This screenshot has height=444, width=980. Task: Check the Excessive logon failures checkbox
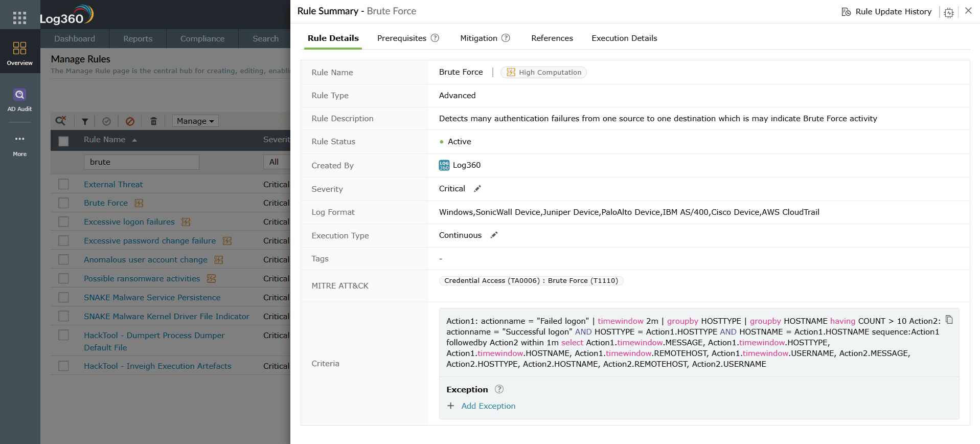pos(63,222)
